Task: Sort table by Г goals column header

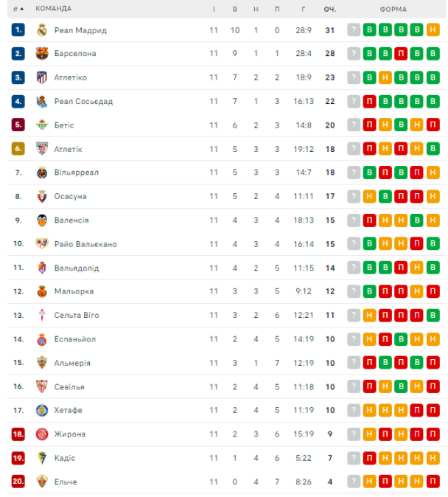Action: 304,9
